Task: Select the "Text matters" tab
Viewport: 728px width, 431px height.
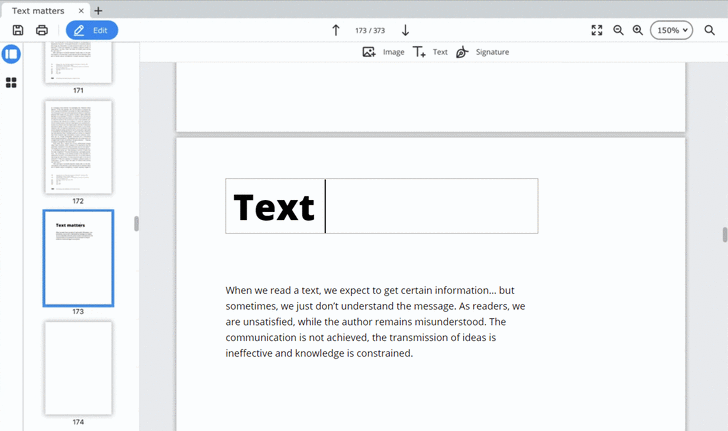Action: pyautogui.click(x=38, y=11)
